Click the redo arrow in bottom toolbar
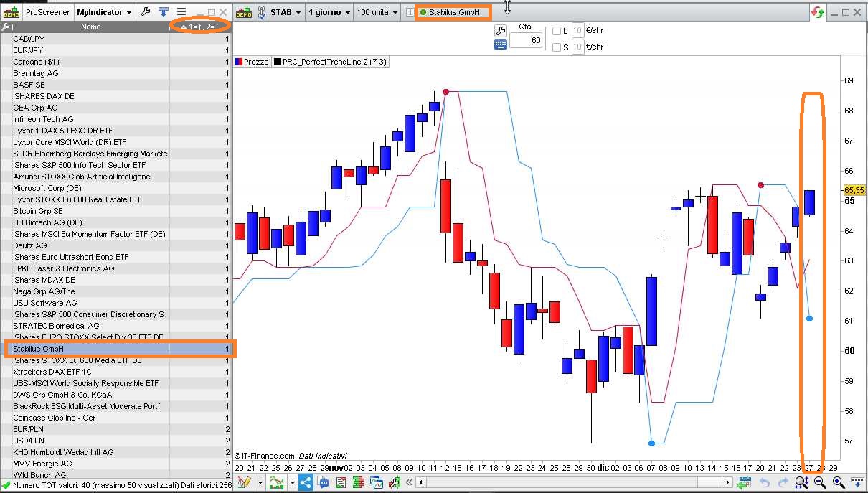The height and width of the screenshot is (493, 868). click(x=783, y=483)
